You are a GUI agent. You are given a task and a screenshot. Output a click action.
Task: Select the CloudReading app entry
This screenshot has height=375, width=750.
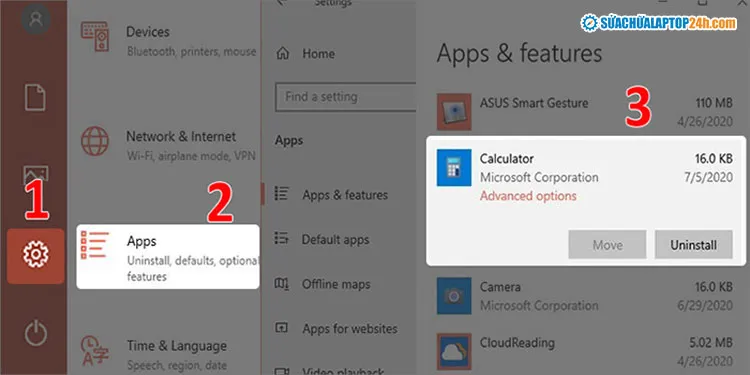coord(585,352)
